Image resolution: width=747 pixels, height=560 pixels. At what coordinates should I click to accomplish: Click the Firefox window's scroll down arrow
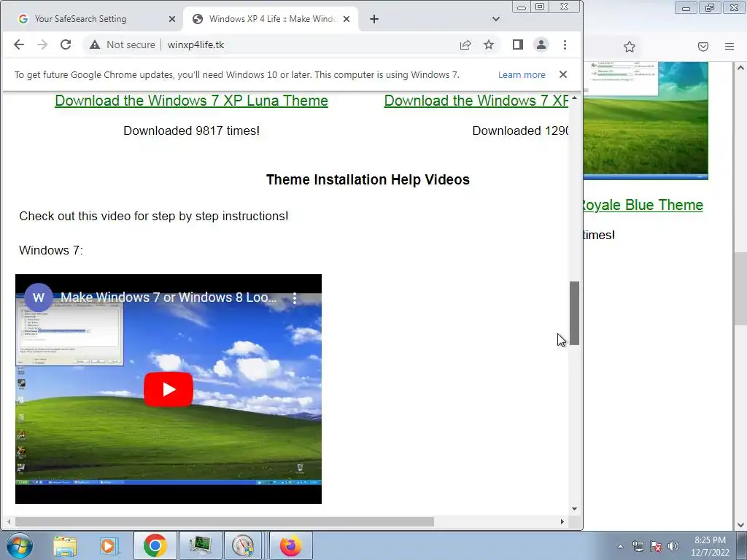[741, 525]
